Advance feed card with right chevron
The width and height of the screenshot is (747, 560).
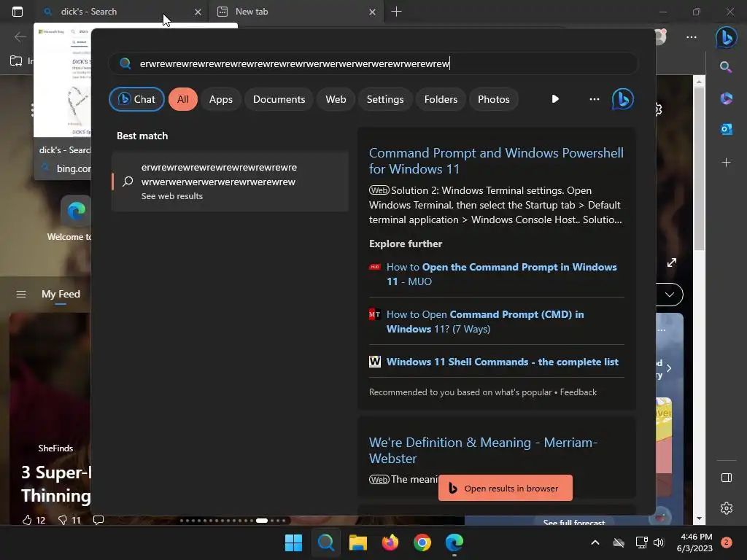point(670,368)
